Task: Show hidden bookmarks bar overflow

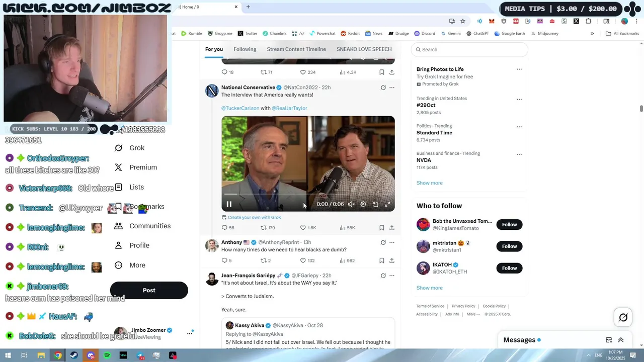Action: pyautogui.click(x=592, y=34)
